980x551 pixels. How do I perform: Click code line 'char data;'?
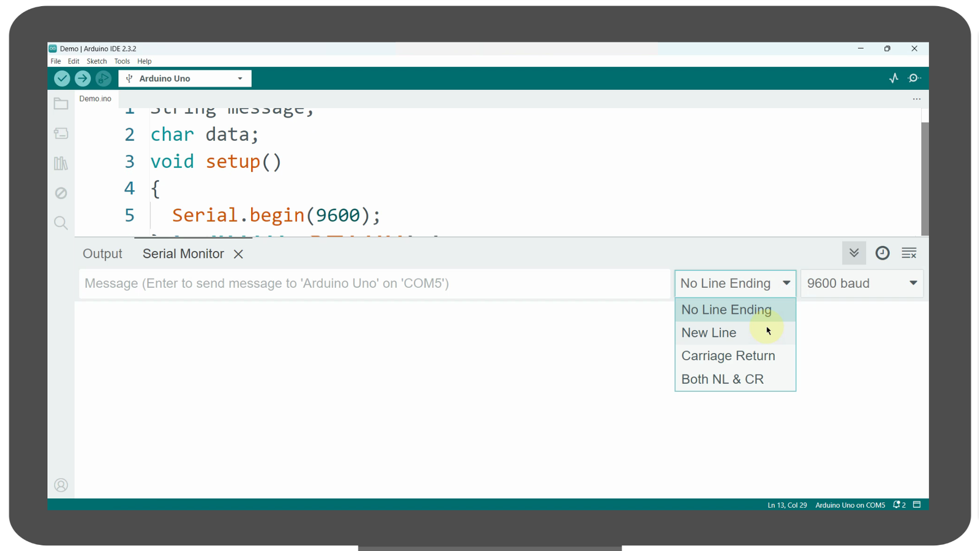[205, 135]
